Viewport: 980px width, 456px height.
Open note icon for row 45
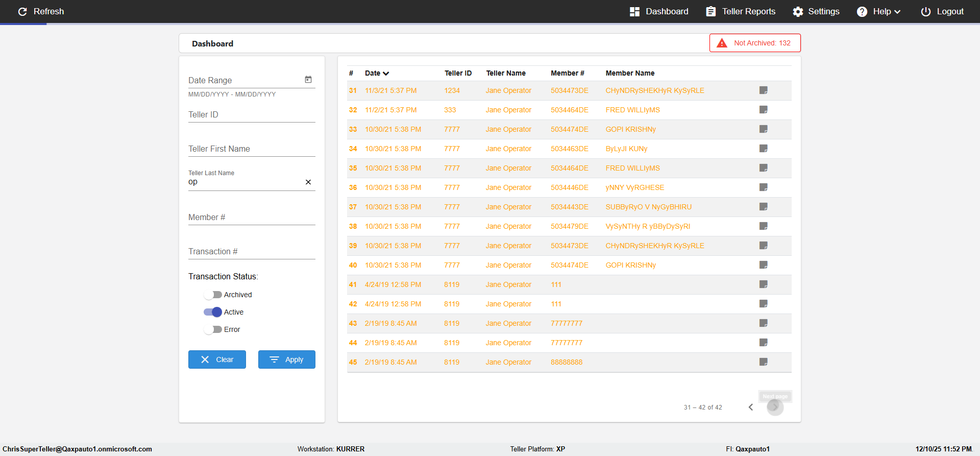(x=764, y=362)
